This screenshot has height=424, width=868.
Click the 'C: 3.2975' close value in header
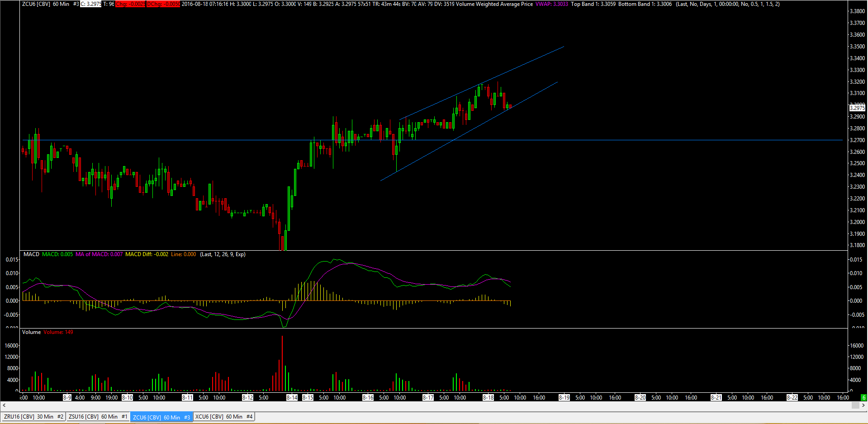[91, 4]
